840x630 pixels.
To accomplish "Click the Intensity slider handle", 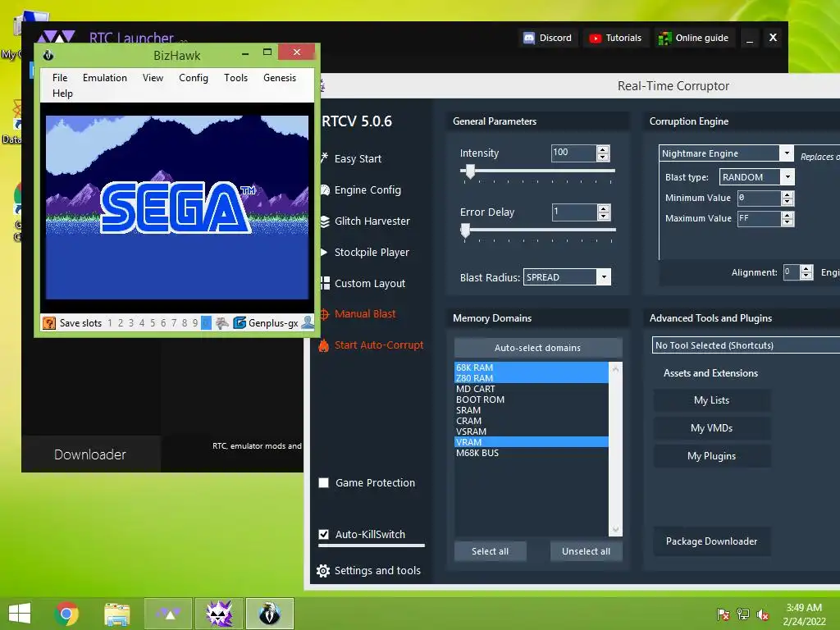I will [470, 171].
